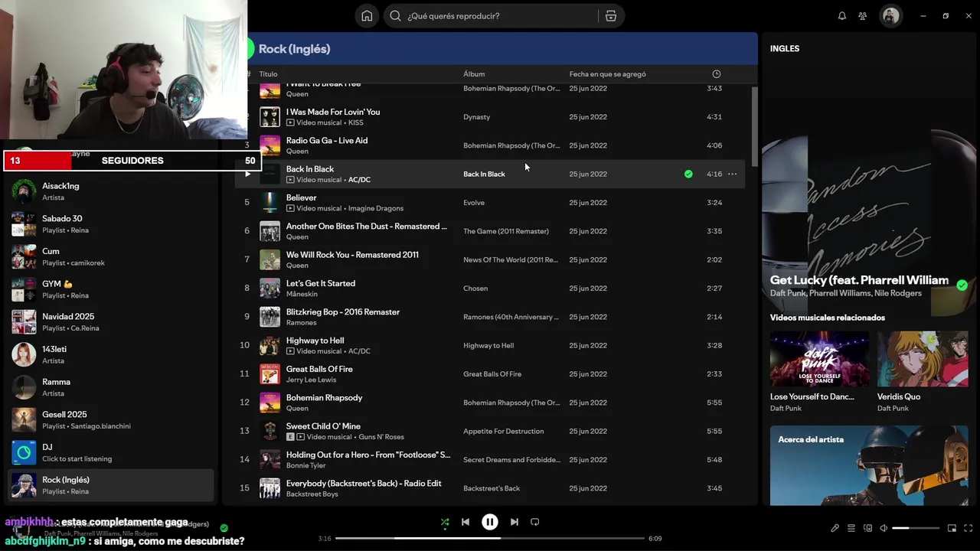Open Måneskin artist link

pos(301,294)
